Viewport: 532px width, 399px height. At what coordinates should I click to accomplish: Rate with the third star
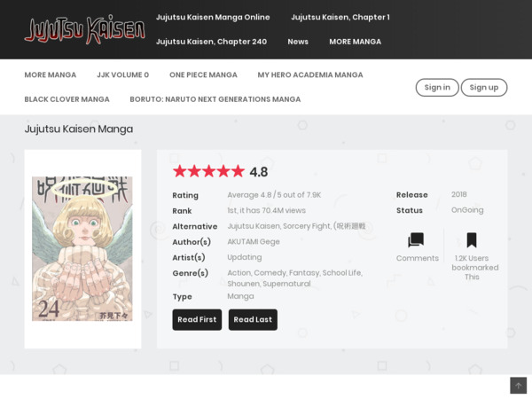point(208,171)
